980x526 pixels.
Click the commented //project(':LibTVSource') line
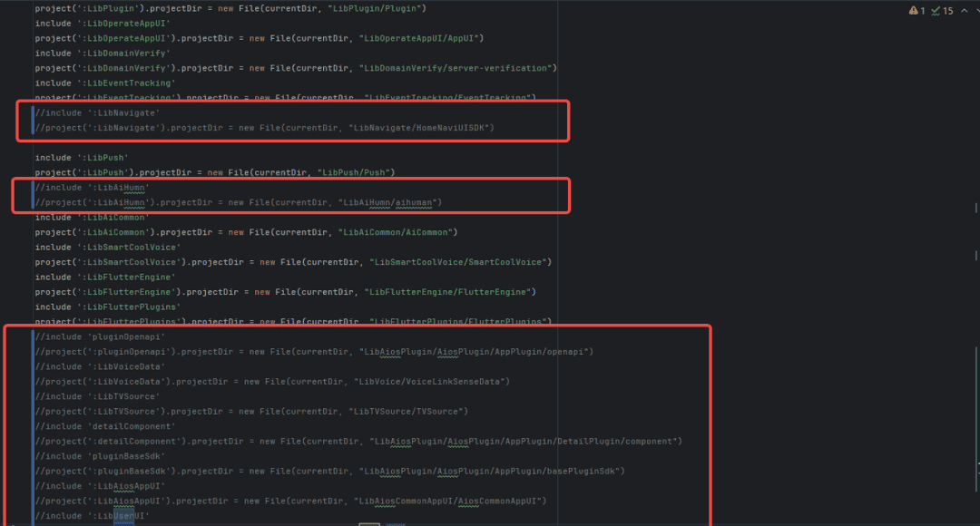pyautogui.click(x=252, y=412)
